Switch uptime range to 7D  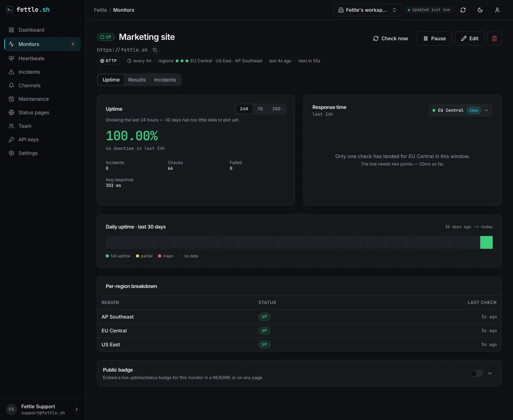[x=260, y=109]
